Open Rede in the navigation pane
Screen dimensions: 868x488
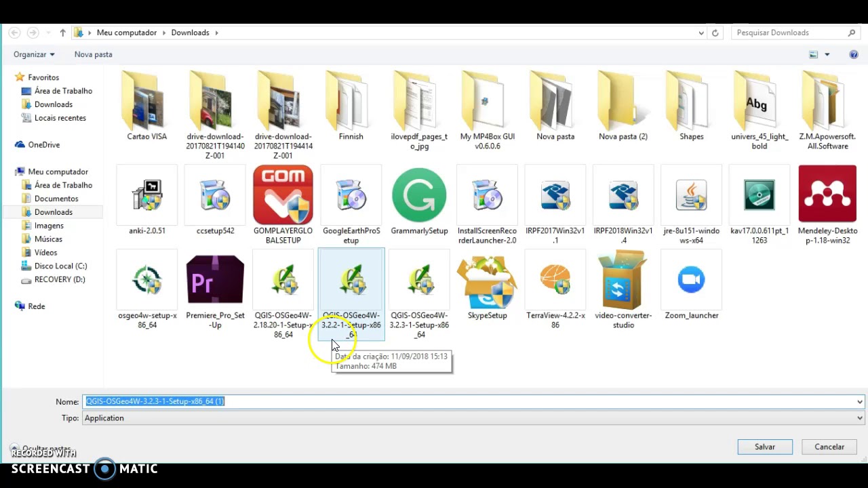point(37,306)
